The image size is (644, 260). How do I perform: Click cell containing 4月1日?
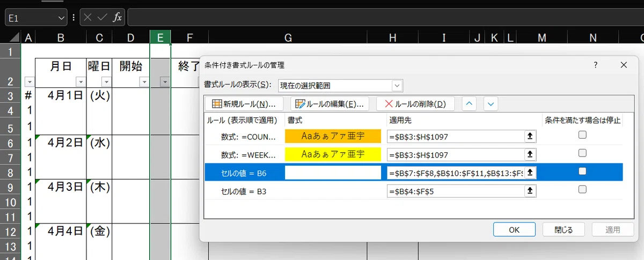pos(61,95)
